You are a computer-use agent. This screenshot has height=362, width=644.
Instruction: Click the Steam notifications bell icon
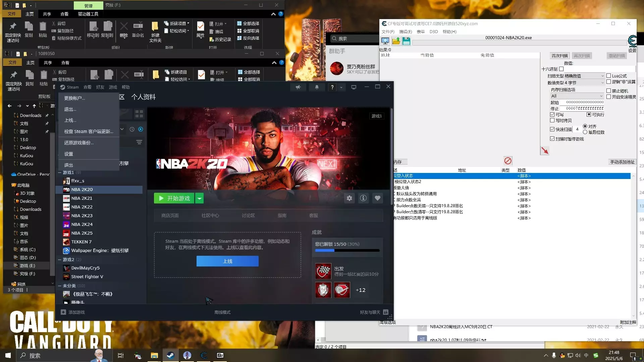[317, 87]
